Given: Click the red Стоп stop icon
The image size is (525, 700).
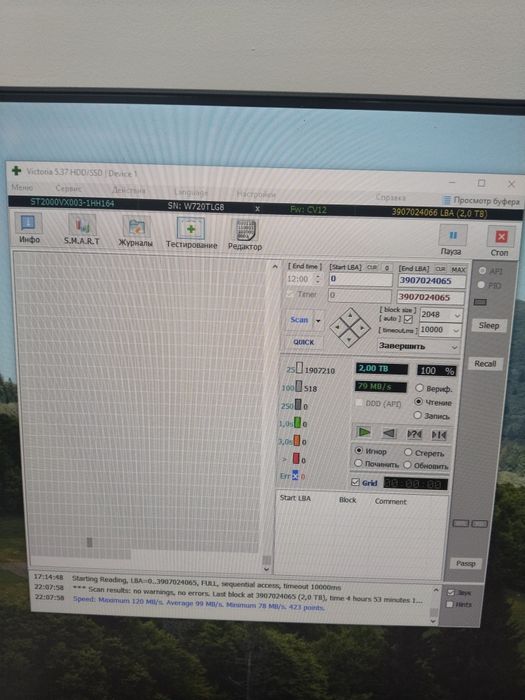Looking at the screenshot, I should coord(500,237).
